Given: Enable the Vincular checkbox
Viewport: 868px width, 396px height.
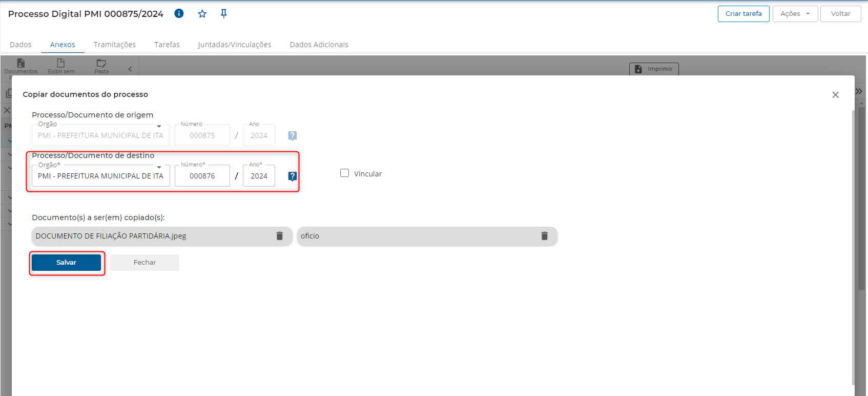Looking at the screenshot, I should 345,173.
